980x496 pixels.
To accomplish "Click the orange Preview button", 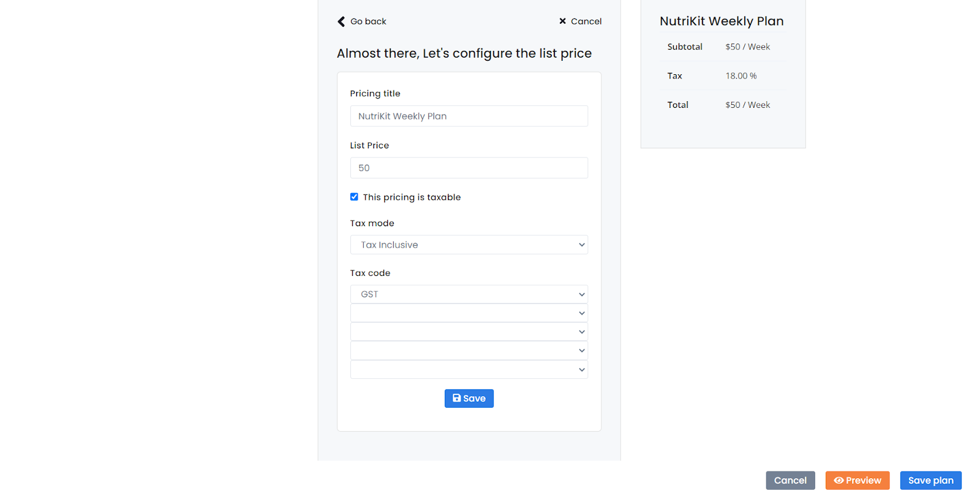I will point(857,480).
